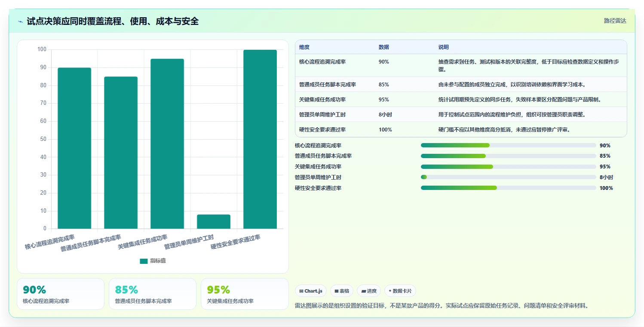
Task: Select the 表格 tag pill
Action: point(342,291)
